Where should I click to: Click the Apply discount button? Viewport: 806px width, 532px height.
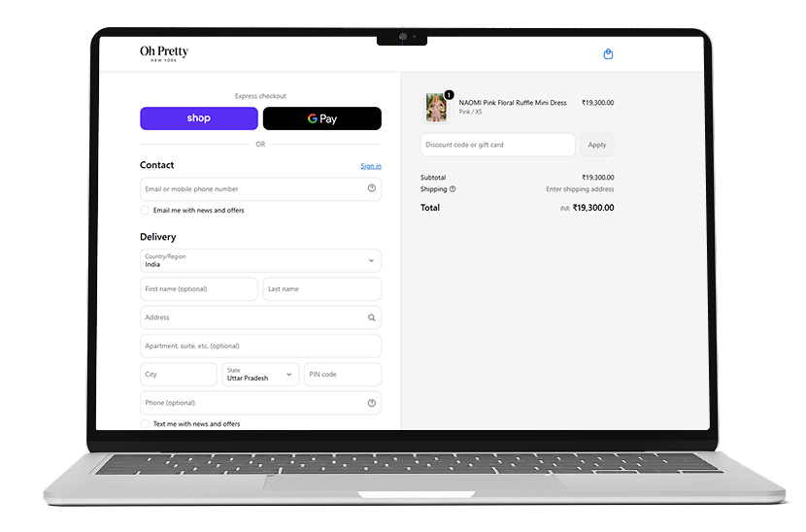[597, 145]
